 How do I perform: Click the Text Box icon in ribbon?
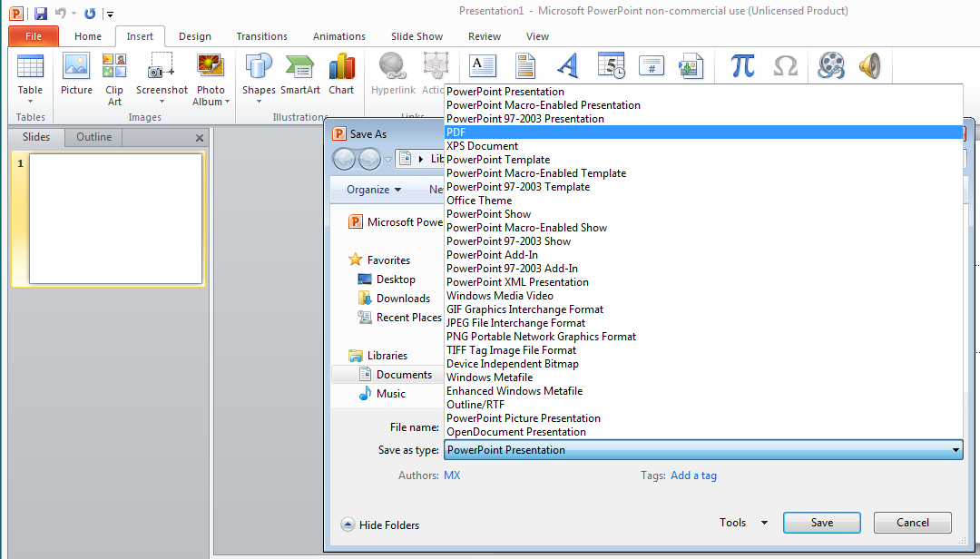tap(482, 65)
